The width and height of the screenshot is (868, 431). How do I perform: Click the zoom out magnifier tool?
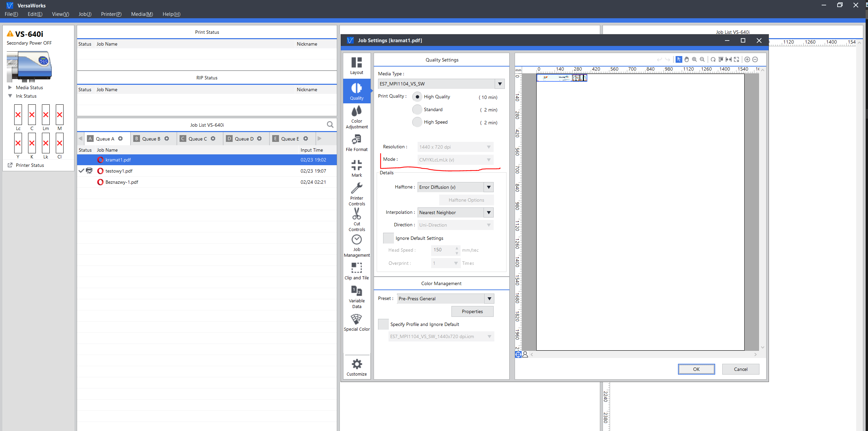702,59
